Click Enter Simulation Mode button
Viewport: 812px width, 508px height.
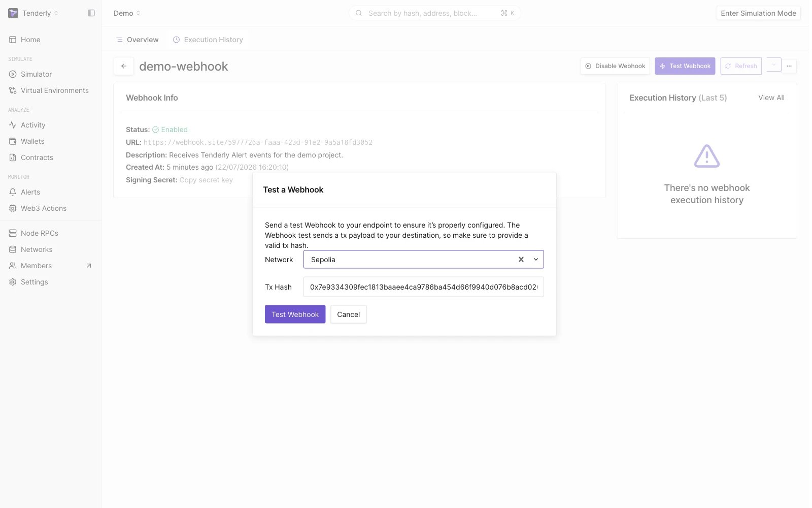click(758, 13)
